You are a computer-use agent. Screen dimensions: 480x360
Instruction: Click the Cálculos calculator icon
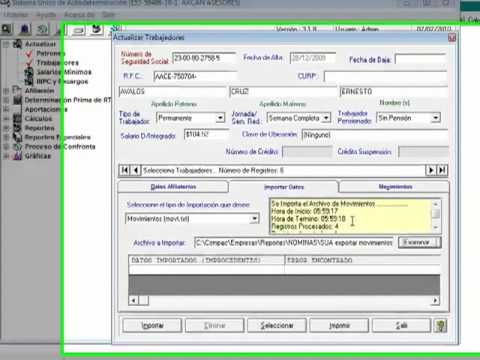[17, 118]
